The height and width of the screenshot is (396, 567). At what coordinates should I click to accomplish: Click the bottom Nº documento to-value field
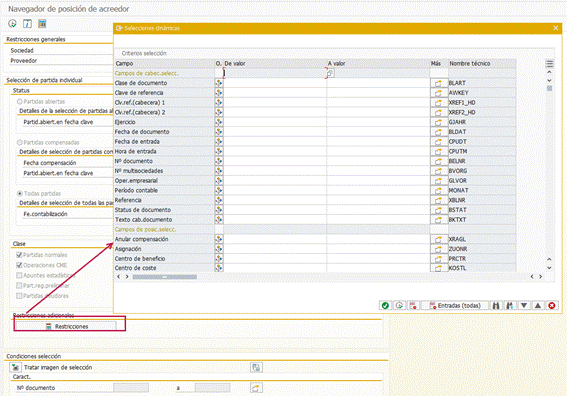213,388
